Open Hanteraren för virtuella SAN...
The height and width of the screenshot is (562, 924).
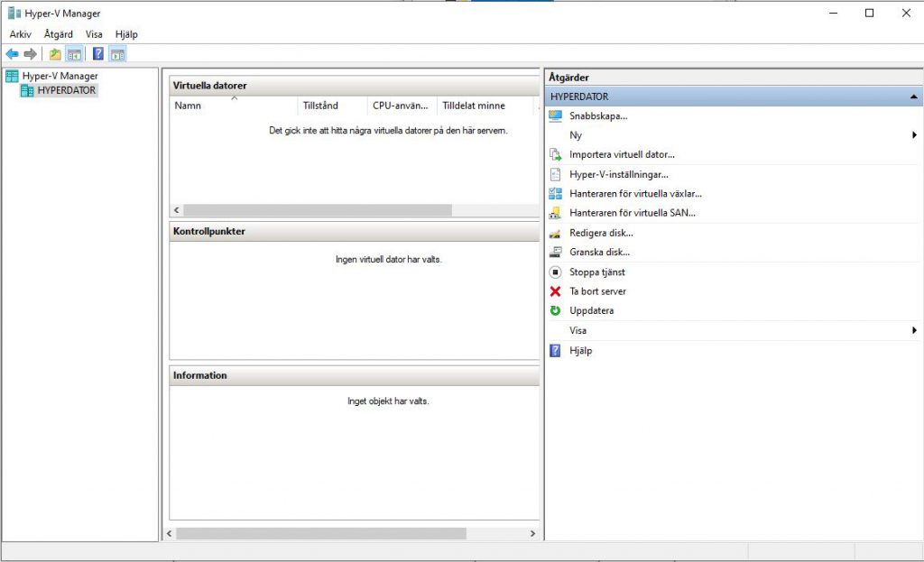633,213
